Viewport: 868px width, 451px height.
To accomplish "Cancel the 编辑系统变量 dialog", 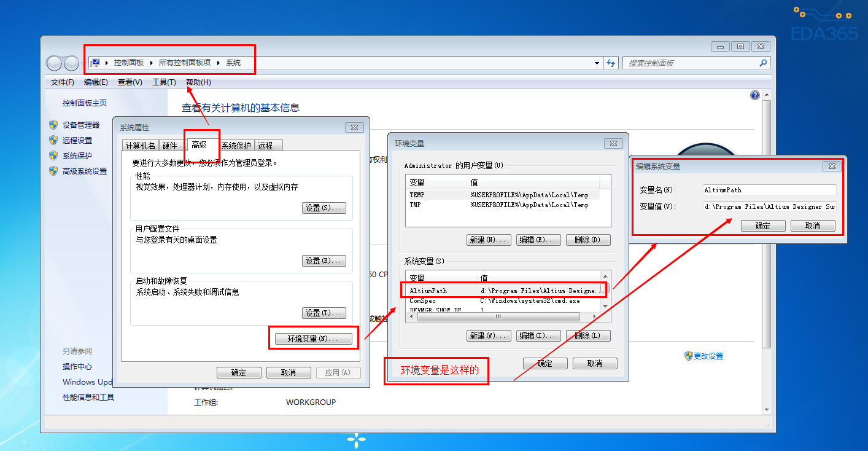I will 813,225.
